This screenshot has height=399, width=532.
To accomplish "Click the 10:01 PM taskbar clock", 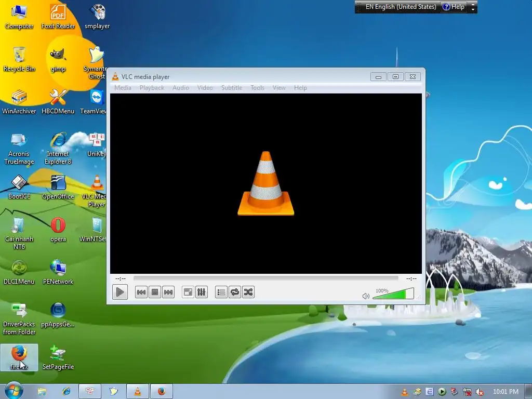I will [x=506, y=392].
